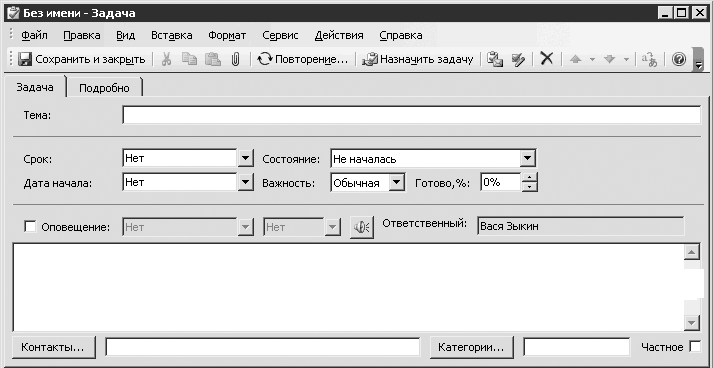Click the Готово,% percent field

[x=500, y=182]
